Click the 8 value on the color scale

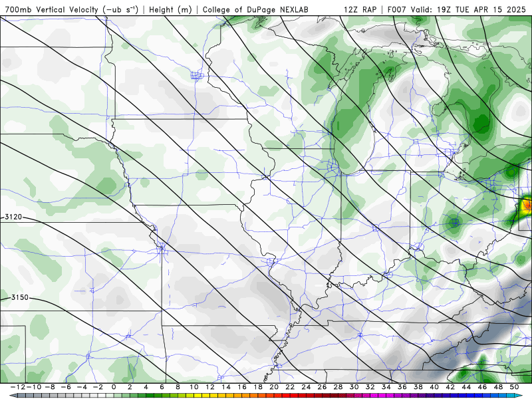tap(178, 387)
